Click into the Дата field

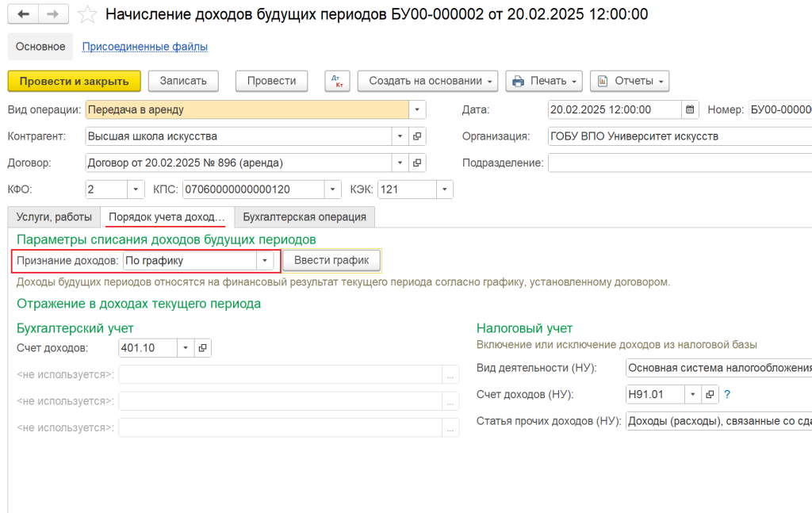(615, 109)
